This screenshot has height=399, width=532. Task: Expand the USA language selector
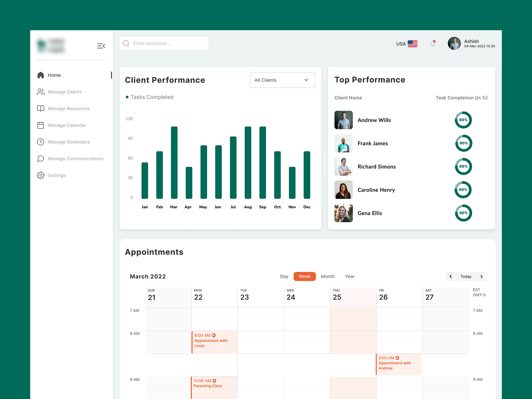coord(406,44)
